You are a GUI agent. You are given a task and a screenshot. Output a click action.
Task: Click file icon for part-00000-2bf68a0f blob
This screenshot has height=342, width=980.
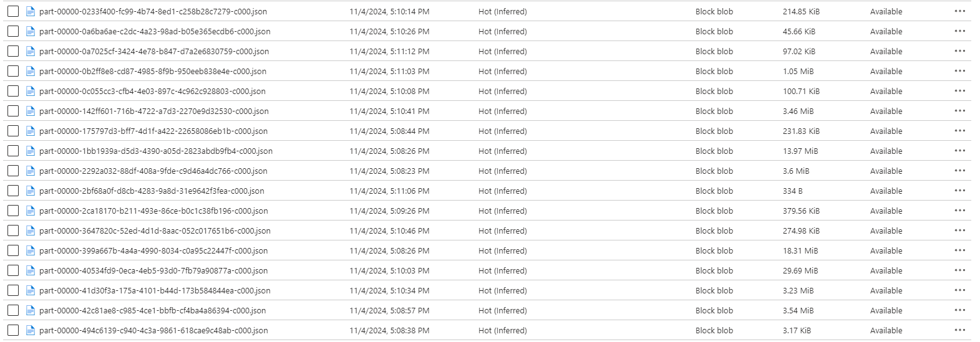(30, 191)
